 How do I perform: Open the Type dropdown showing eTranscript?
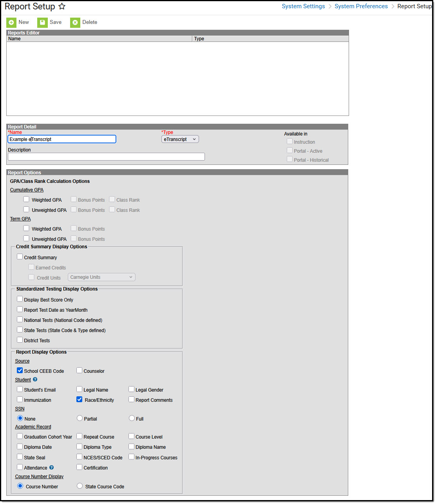click(x=180, y=139)
